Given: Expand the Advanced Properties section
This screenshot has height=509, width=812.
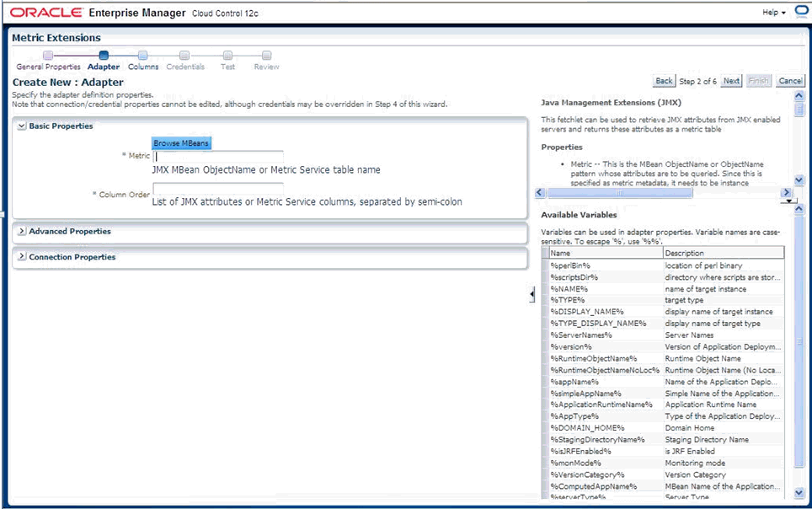Looking at the screenshot, I should pos(22,231).
